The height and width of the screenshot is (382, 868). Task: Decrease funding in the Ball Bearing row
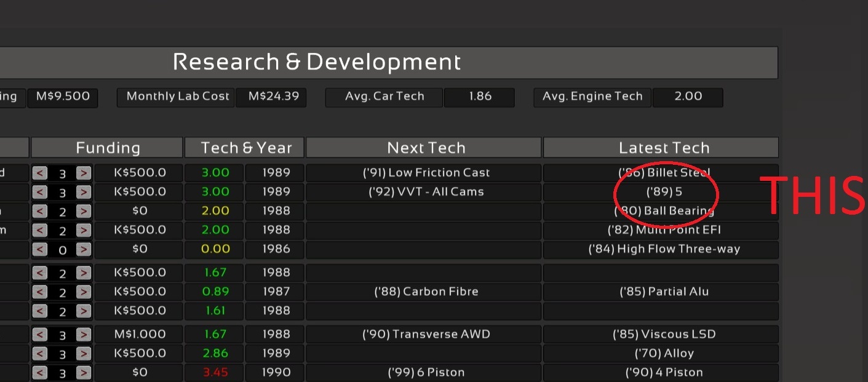pyautogui.click(x=40, y=211)
